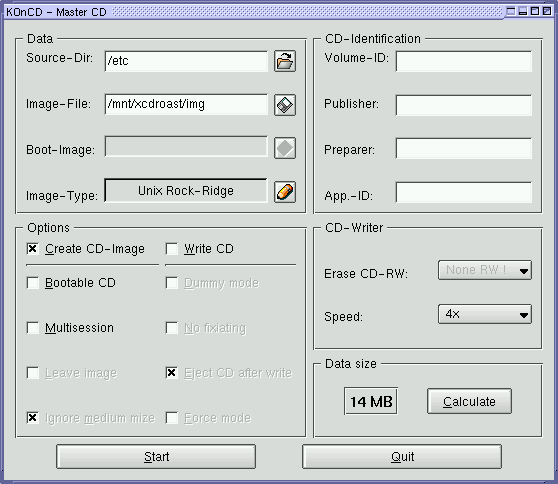Click the Image-Type pencil edit icon
Screen dimensions: 558x484
tap(285, 192)
